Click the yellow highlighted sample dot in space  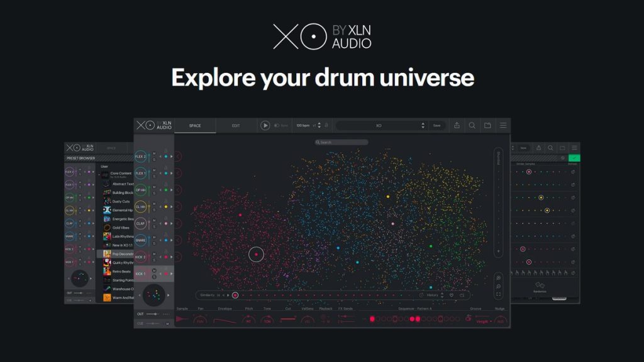pyautogui.click(x=387, y=197)
